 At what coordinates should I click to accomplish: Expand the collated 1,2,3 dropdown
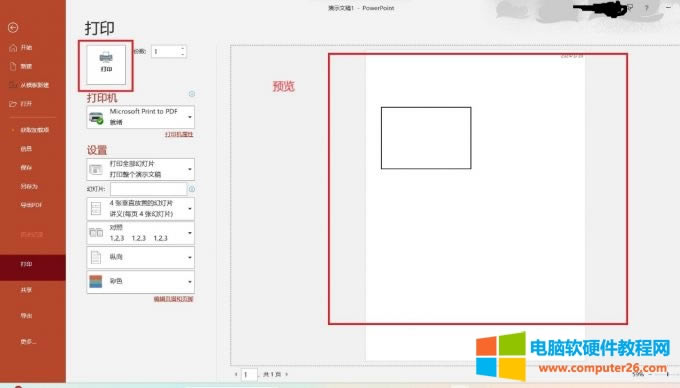click(x=141, y=233)
